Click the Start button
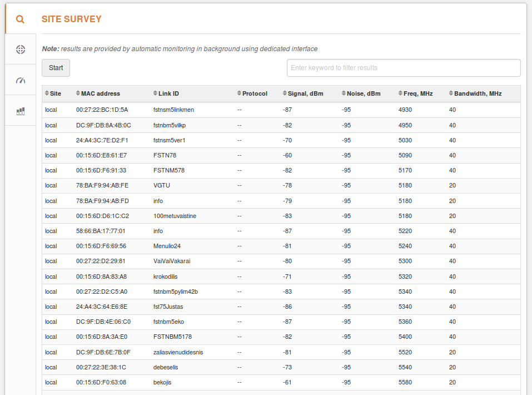532x395 pixels. coord(56,67)
